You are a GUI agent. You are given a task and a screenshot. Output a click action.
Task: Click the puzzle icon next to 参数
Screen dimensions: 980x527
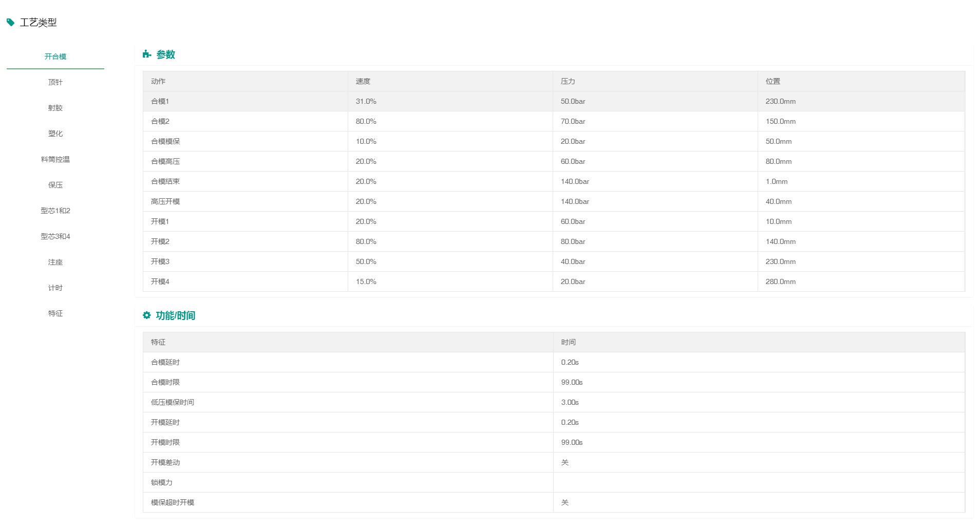[147, 54]
